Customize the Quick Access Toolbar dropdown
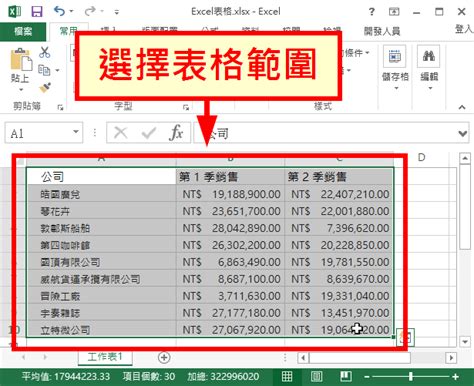Screen dimensions: 474x386 (117, 12)
